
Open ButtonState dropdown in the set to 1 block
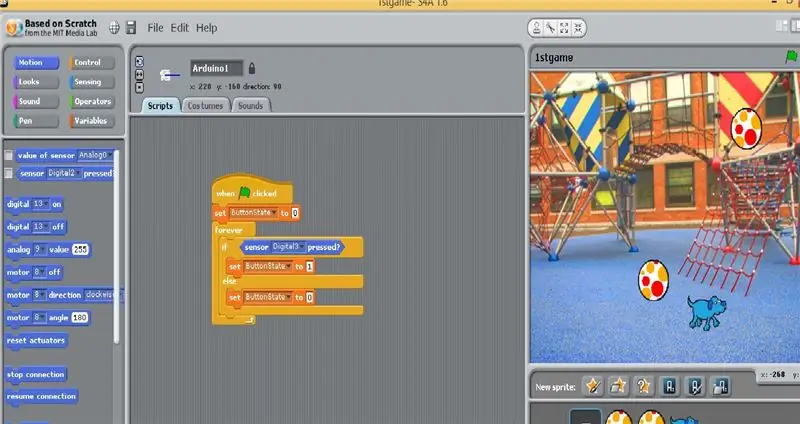point(268,266)
